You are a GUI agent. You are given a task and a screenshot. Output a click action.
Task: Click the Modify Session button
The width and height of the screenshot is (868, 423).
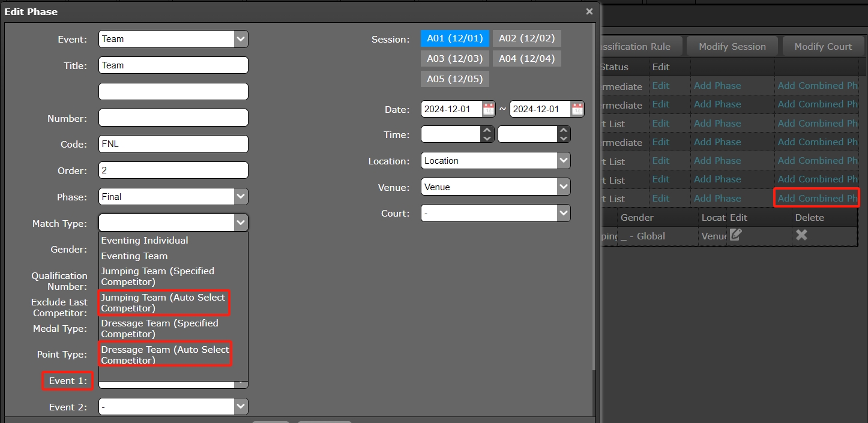click(x=732, y=46)
